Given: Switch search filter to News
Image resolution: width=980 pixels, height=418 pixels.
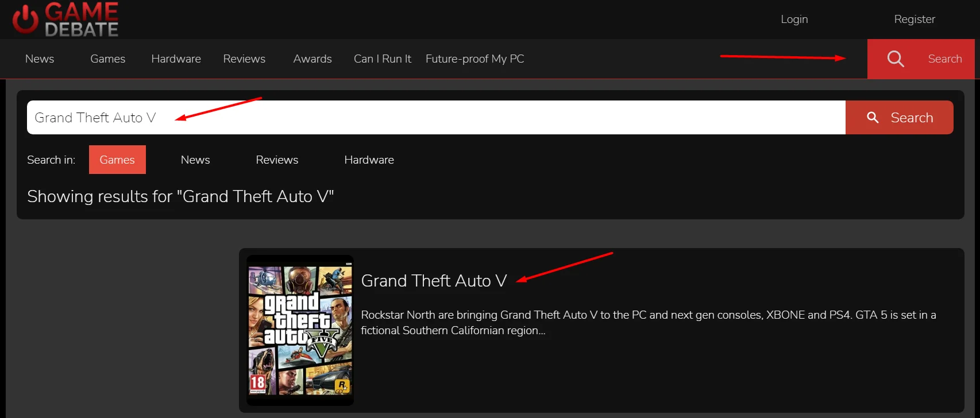Looking at the screenshot, I should click(195, 160).
